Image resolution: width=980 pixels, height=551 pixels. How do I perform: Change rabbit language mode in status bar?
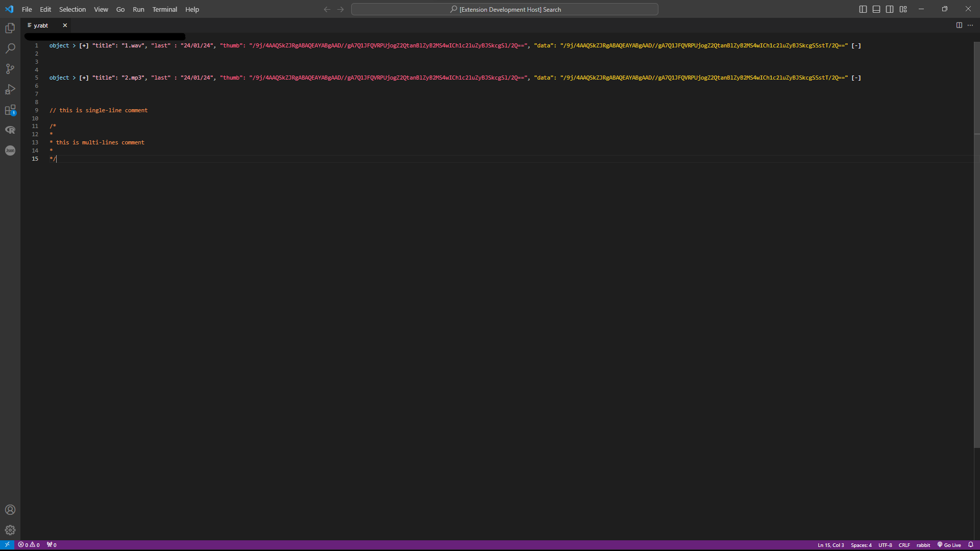pyautogui.click(x=923, y=545)
